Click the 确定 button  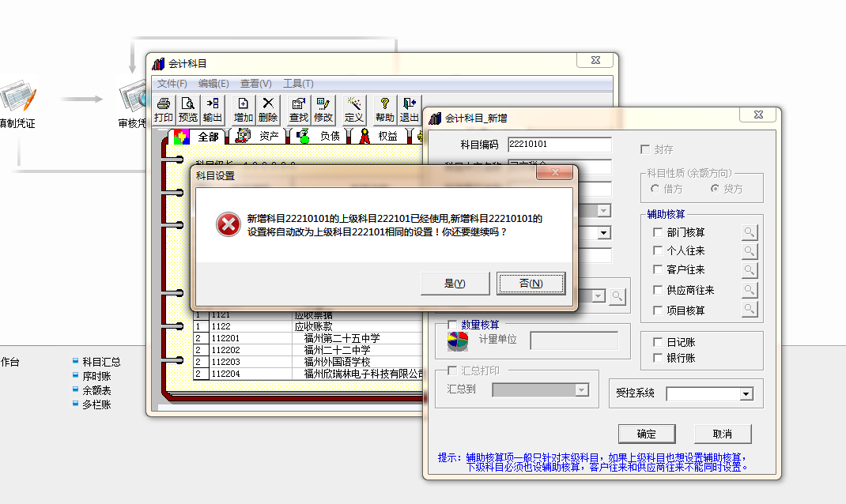(647, 434)
